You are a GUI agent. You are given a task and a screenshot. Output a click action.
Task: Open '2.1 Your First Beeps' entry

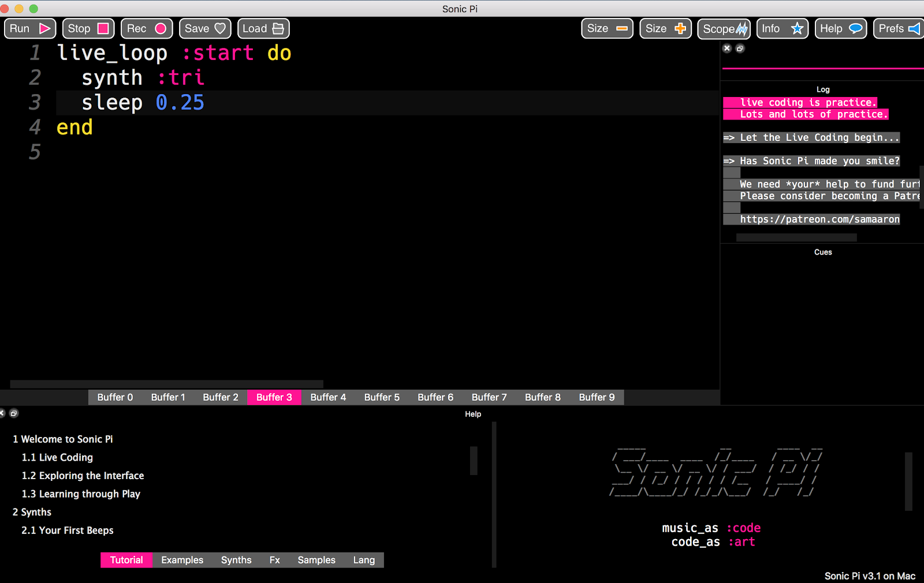[68, 530]
